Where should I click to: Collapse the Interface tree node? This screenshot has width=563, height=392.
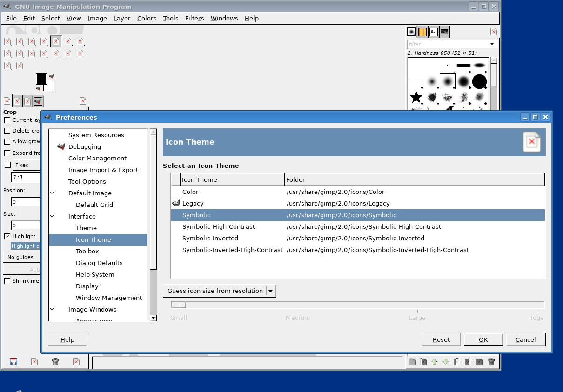(x=52, y=216)
